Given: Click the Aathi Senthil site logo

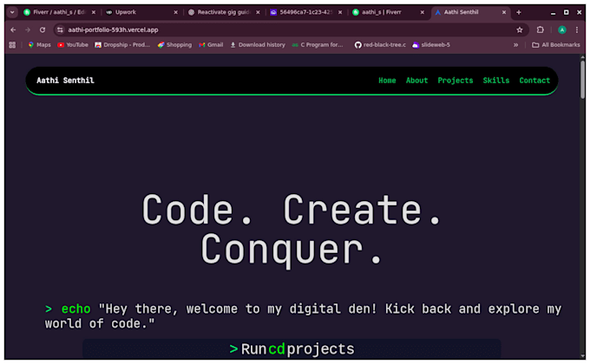Looking at the screenshot, I should click(x=65, y=81).
